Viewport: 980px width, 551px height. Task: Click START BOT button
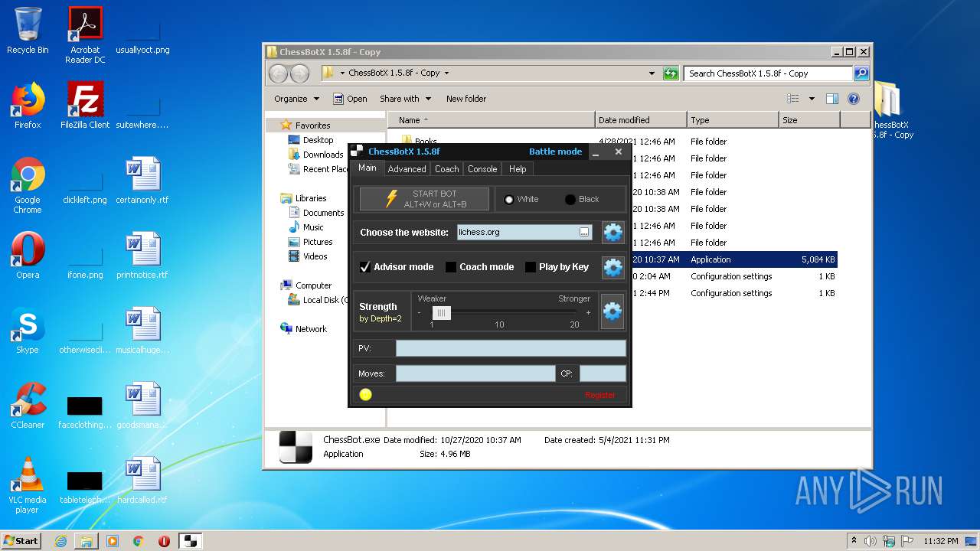pyautogui.click(x=424, y=199)
